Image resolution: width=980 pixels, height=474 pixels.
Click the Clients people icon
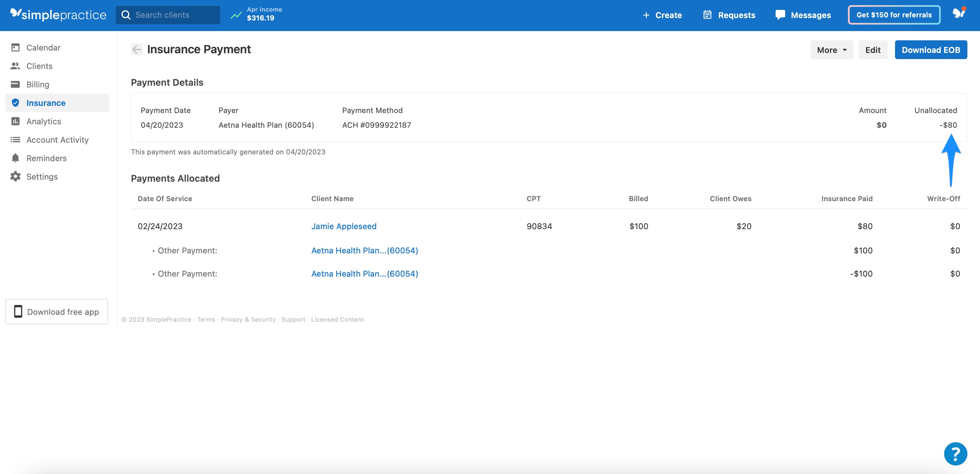pyautogui.click(x=15, y=66)
